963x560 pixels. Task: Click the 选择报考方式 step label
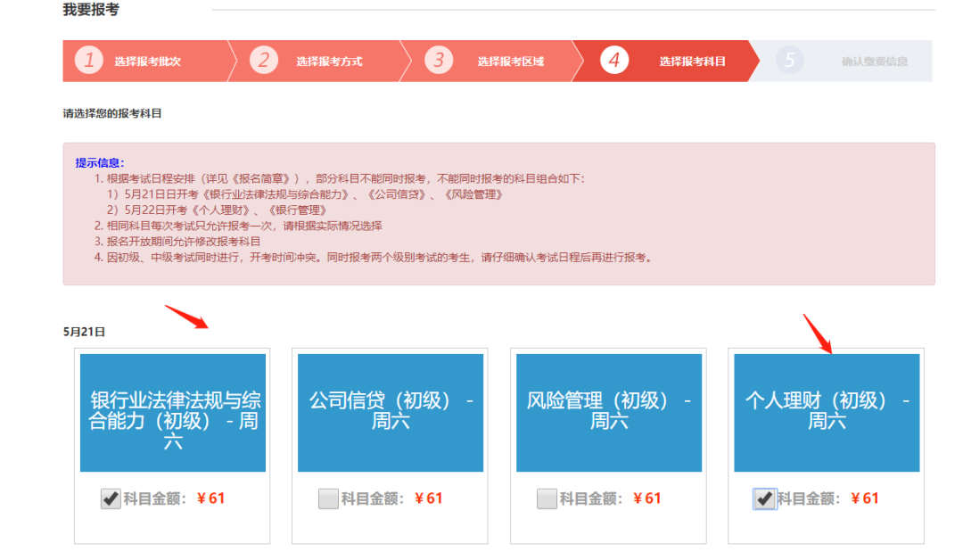point(329,61)
